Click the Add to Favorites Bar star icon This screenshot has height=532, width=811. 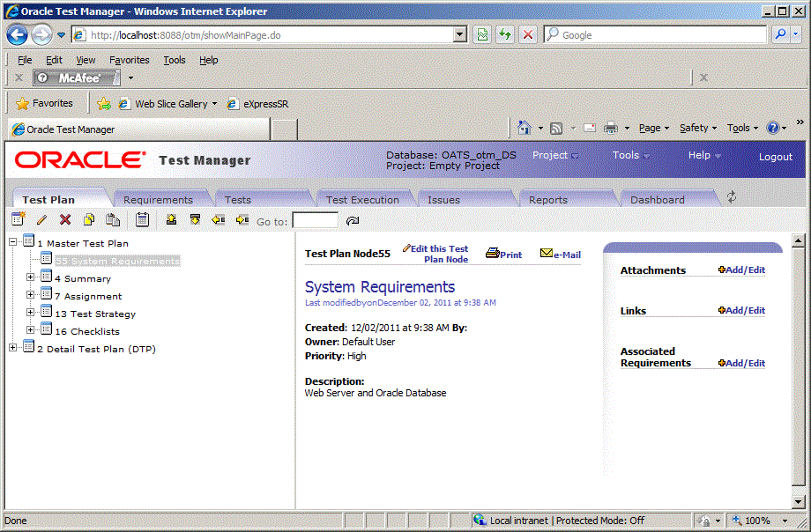[x=104, y=104]
